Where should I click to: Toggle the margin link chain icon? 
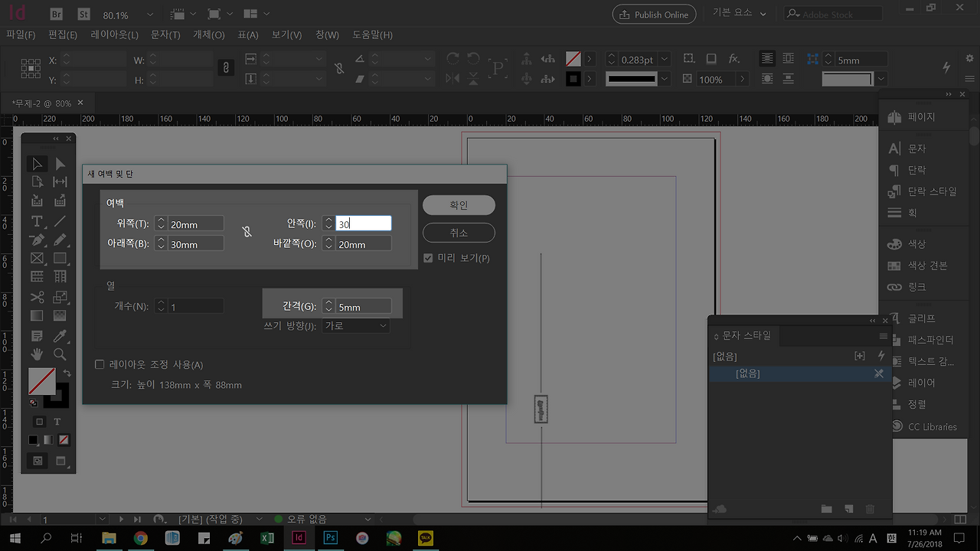[247, 232]
